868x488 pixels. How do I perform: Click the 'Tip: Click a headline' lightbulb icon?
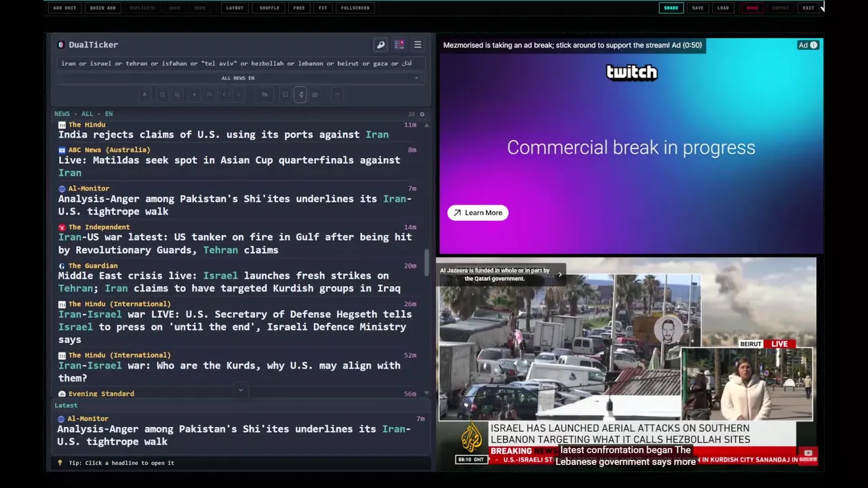pyautogui.click(x=60, y=463)
